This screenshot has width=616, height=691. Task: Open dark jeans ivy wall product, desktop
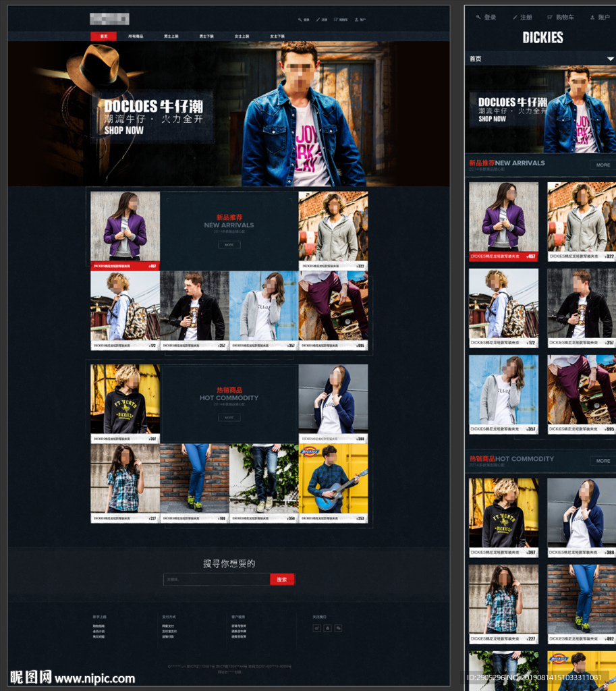pos(264,483)
